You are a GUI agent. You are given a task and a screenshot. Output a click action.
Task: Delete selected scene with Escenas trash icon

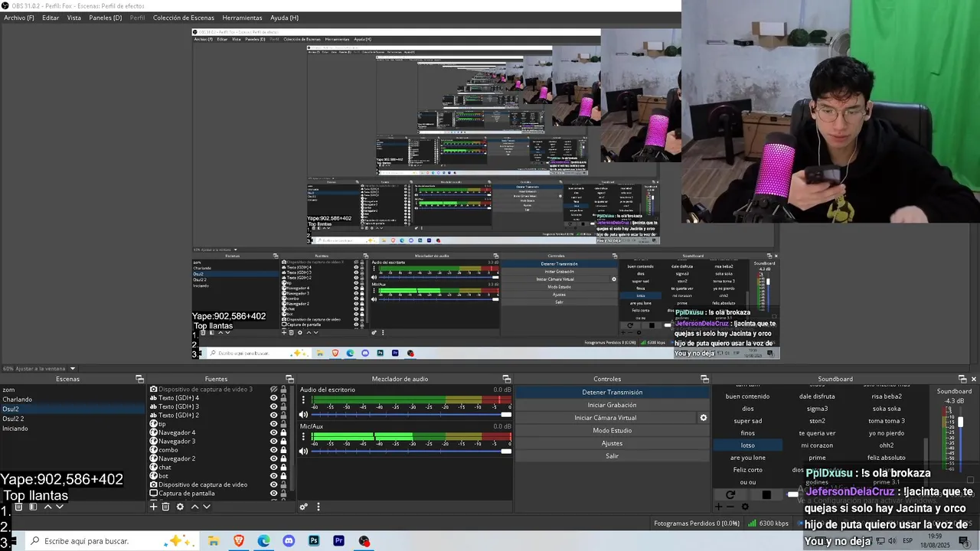click(x=19, y=507)
